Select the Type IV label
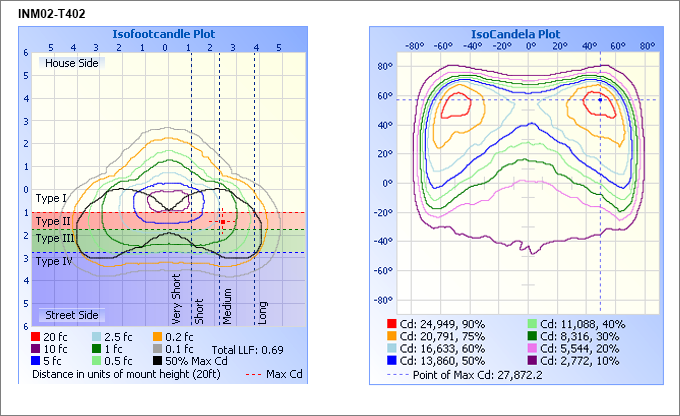The width and height of the screenshot is (680, 416). coord(53,261)
